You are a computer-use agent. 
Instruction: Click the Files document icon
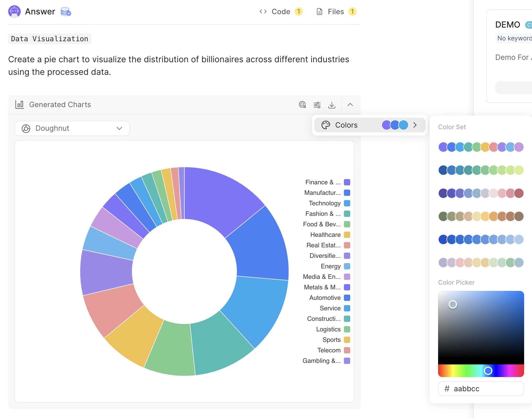point(319,12)
